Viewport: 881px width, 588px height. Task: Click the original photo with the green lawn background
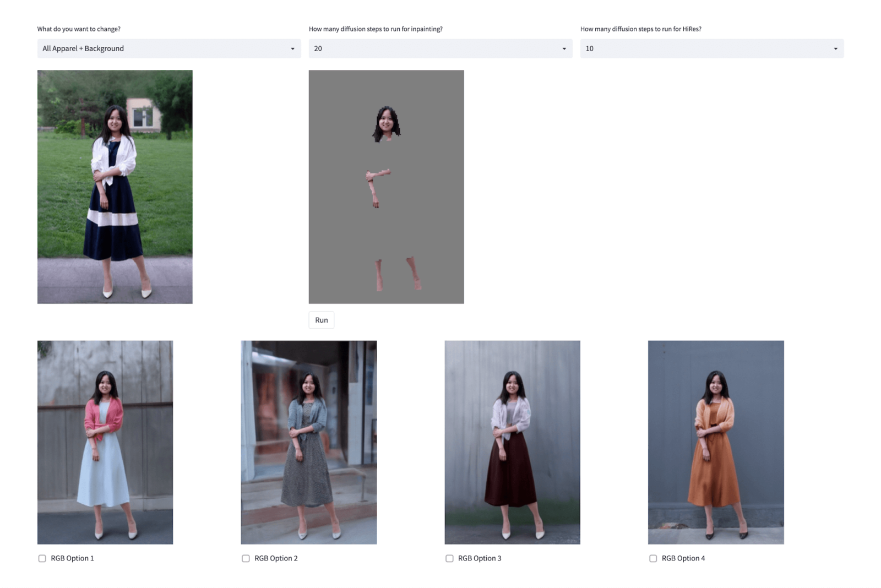[x=115, y=187]
